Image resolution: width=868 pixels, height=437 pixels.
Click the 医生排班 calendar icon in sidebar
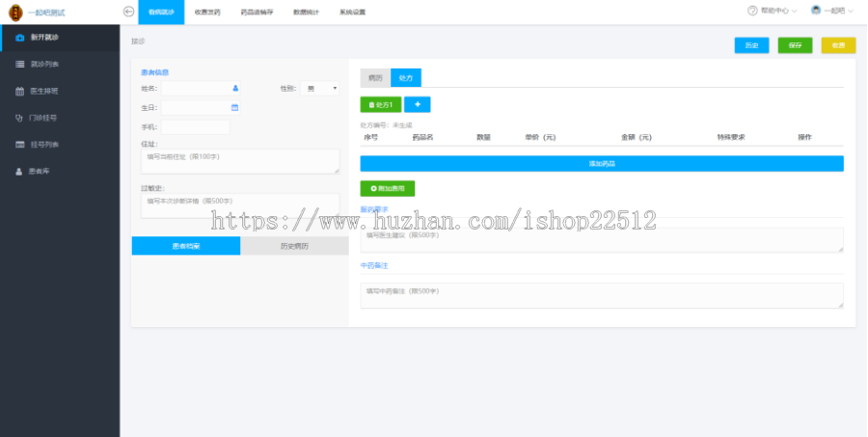20,92
